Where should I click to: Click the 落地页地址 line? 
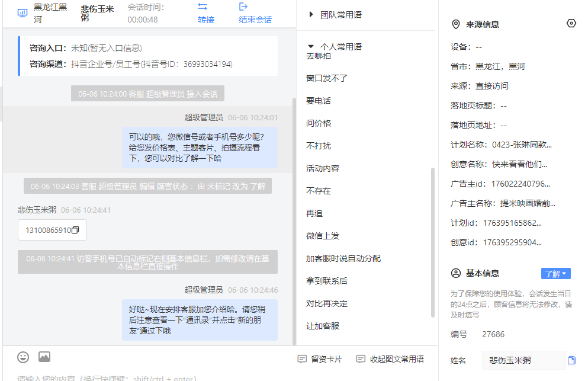click(478, 125)
